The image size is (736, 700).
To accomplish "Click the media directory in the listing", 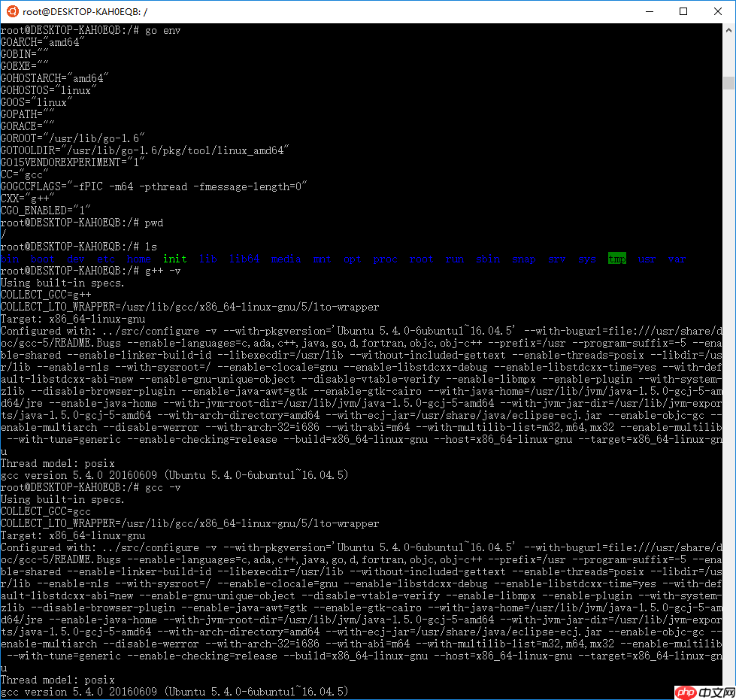I will click(x=286, y=259).
